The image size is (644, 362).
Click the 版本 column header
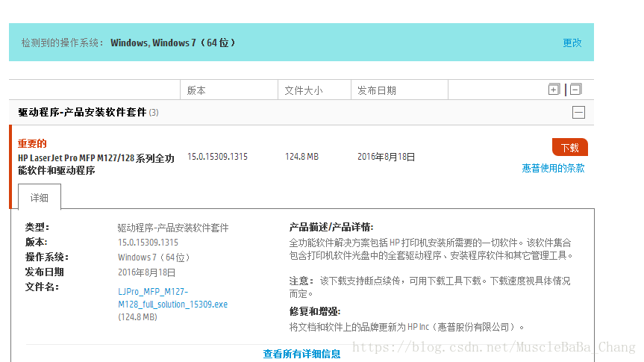[x=196, y=90]
